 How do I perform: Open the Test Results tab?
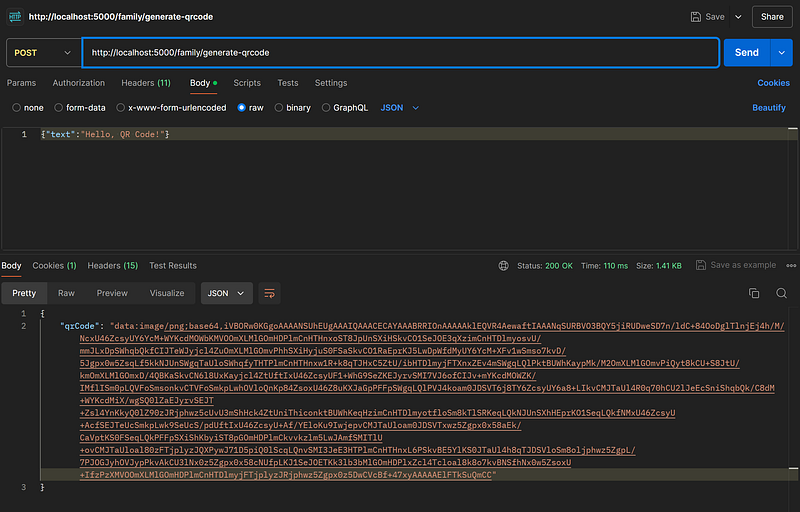tap(172, 265)
